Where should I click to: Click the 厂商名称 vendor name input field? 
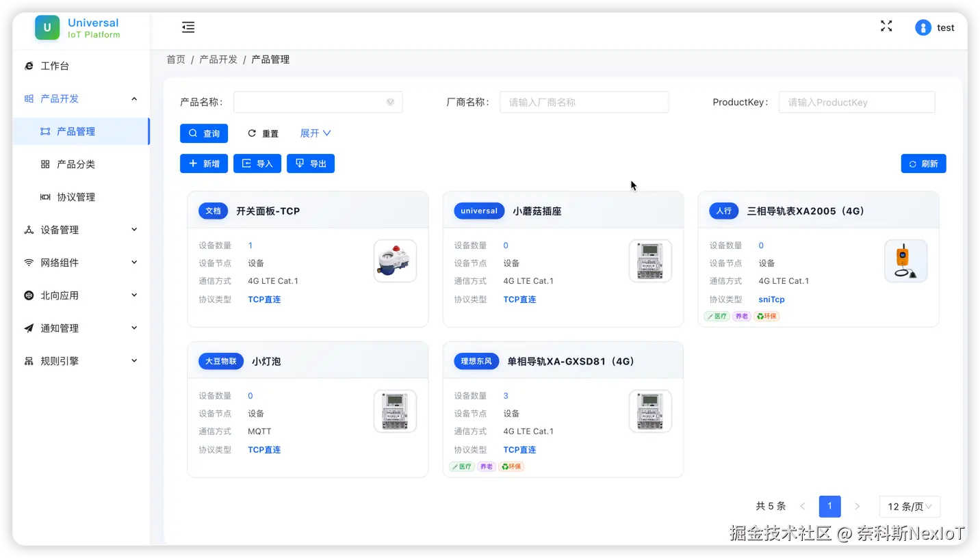584,102
